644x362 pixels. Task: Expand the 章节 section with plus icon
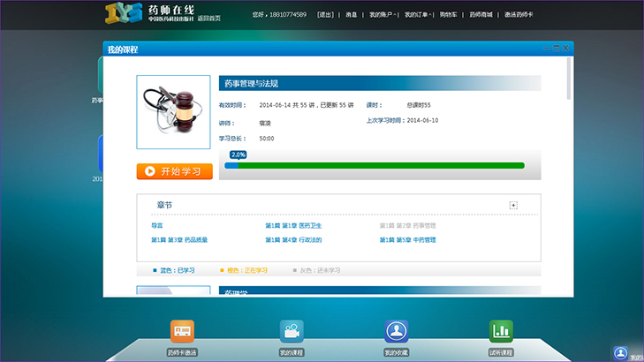click(512, 205)
